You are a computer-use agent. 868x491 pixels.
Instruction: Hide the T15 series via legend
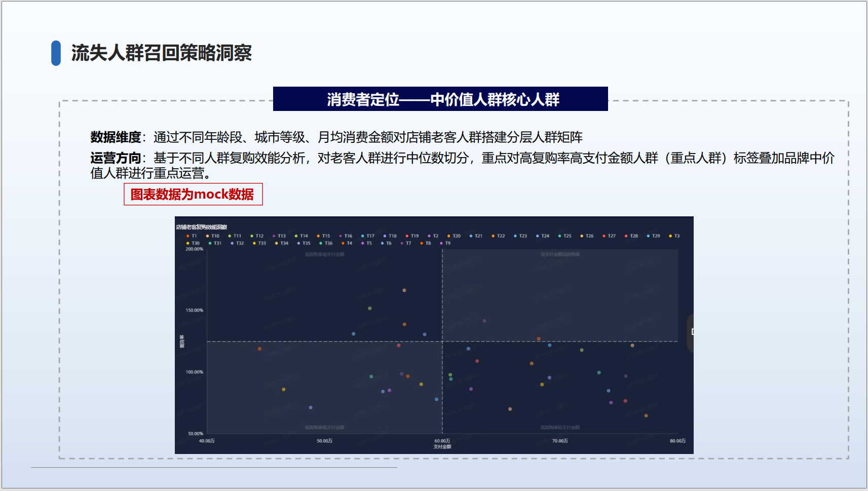pos(323,236)
